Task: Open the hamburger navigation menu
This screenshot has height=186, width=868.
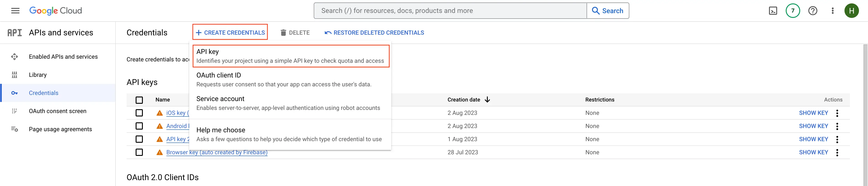Action: pyautogui.click(x=15, y=11)
